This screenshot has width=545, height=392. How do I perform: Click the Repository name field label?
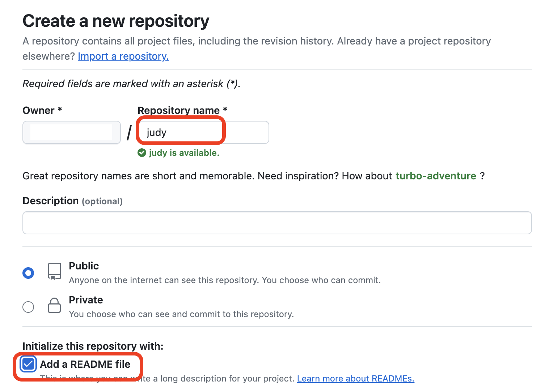coord(178,110)
